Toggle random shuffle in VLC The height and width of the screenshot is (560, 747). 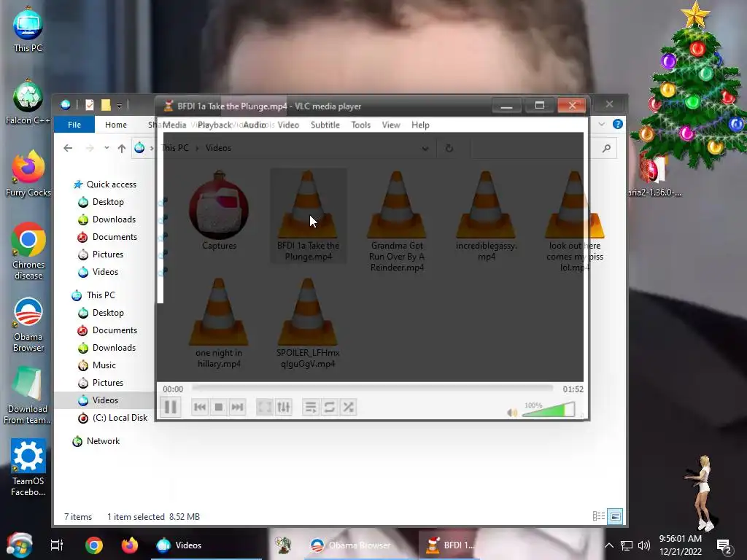click(x=348, y=407)
